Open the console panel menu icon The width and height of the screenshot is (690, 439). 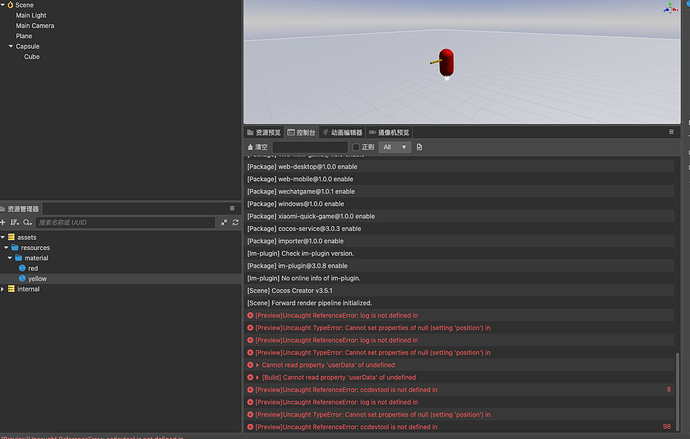click(671, 132)
